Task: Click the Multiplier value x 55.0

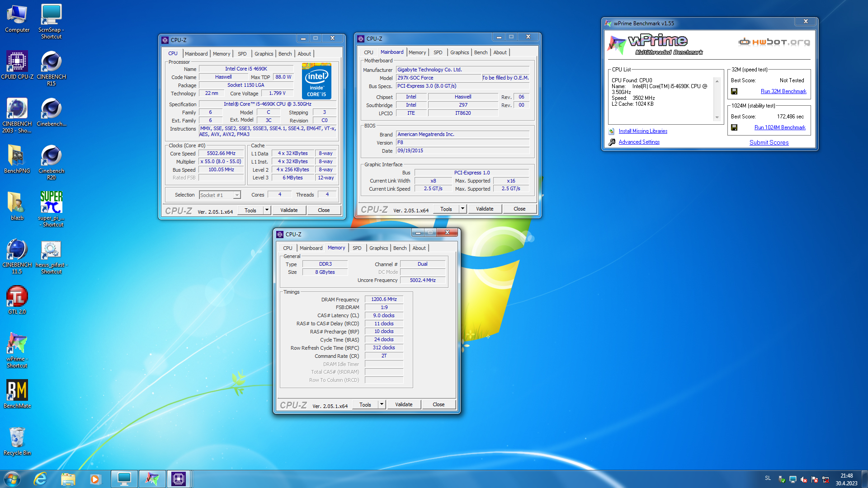Action: (221, 162)
